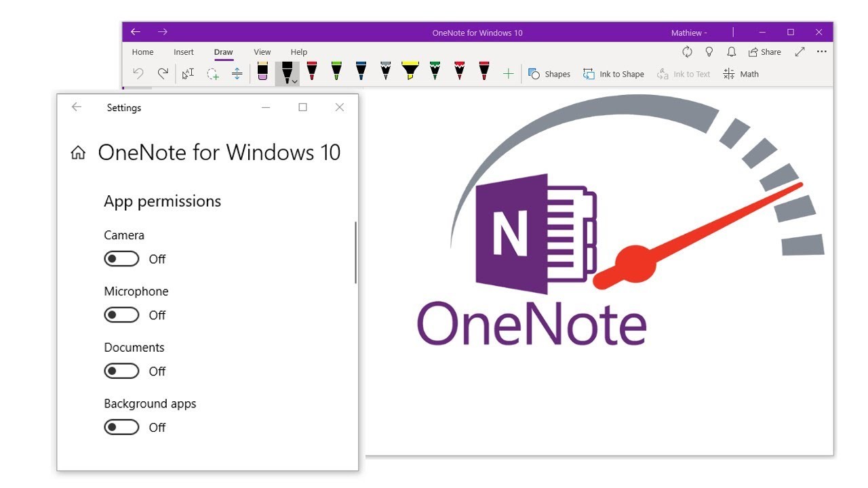Select the Eraser tool
The image size is (868, 488).
(262, 72)
